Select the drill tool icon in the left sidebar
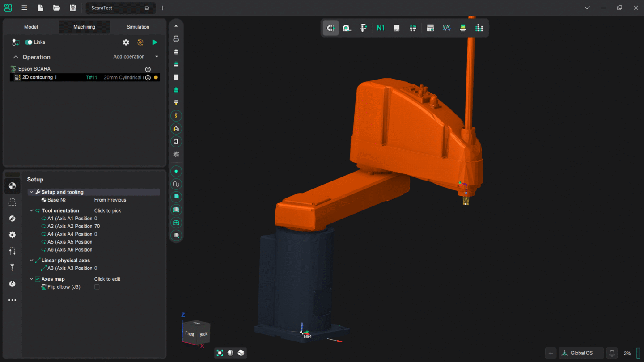This screenshot has height=362, width=644. 12,267
